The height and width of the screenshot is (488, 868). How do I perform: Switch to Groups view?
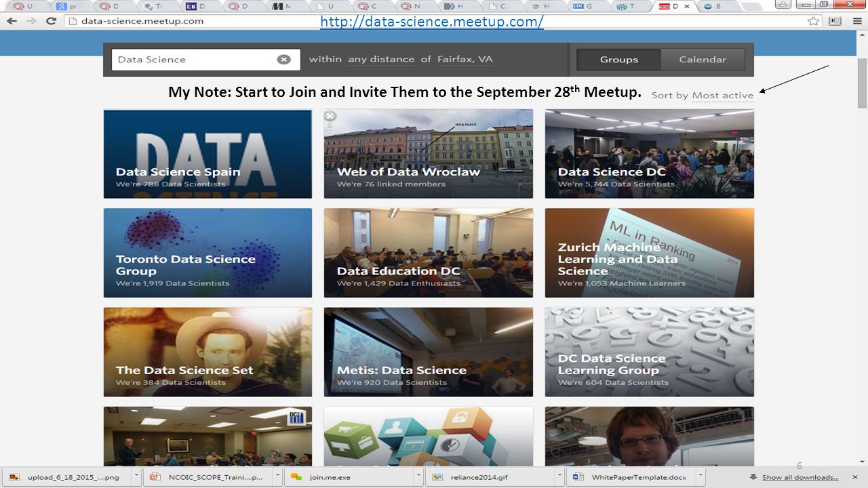618,60
